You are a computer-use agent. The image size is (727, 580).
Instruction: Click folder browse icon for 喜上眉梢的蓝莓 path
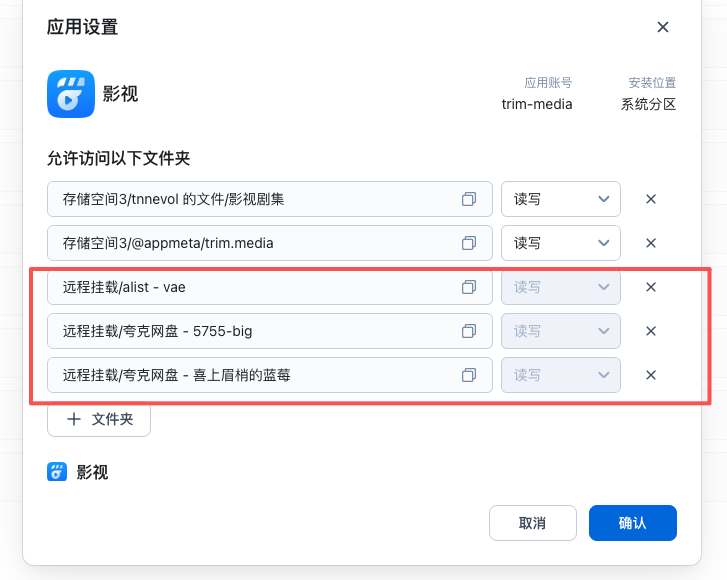[x=468, y=375]
